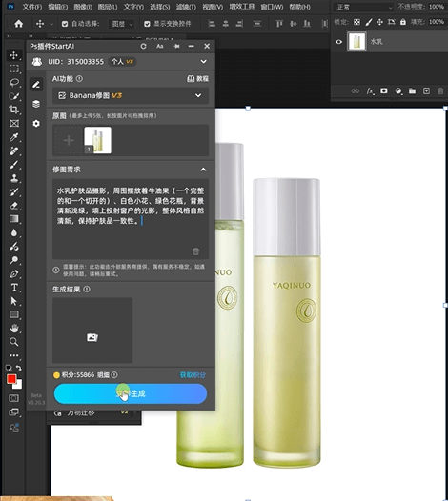Viewport: 448px width, 501px height.
Task: Select the Path Selection tool
Action: point(13,301)
